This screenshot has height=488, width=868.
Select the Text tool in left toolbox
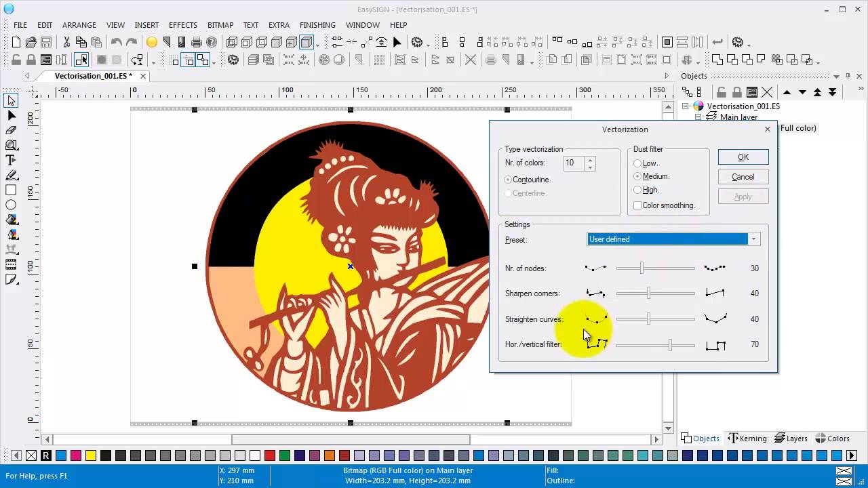click(x=11, y=160)
